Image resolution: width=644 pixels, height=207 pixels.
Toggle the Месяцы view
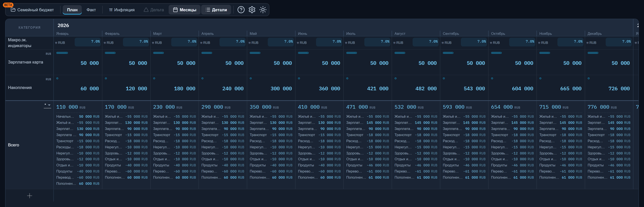click(x=185, y=10)
